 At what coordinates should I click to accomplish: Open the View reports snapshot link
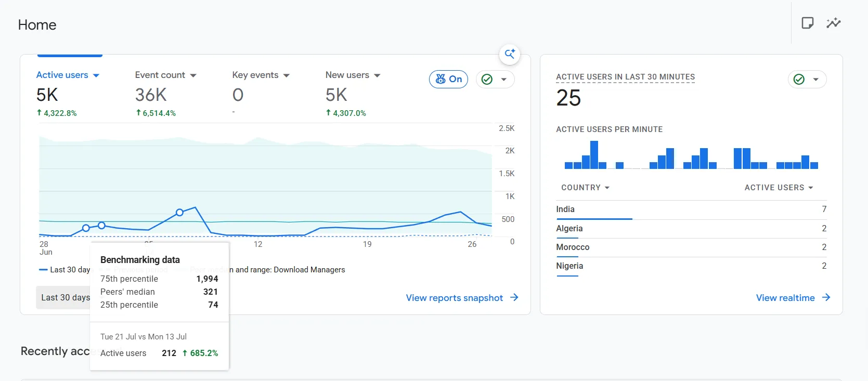[x=462, y=298]
